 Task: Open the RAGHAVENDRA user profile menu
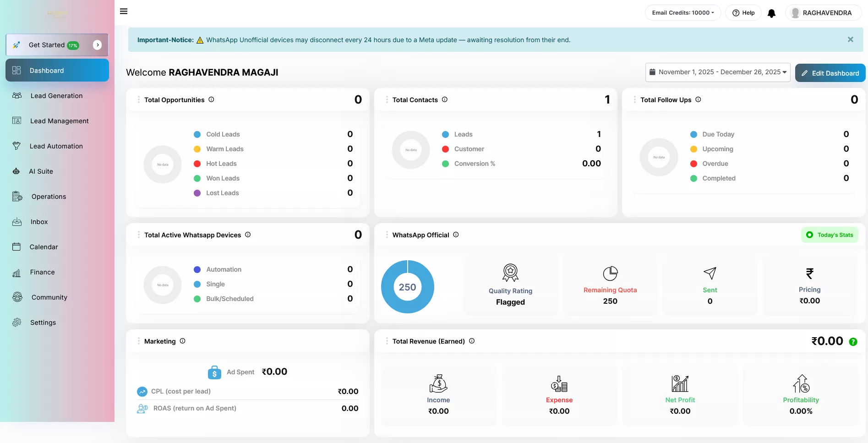(x=823, y=13)
